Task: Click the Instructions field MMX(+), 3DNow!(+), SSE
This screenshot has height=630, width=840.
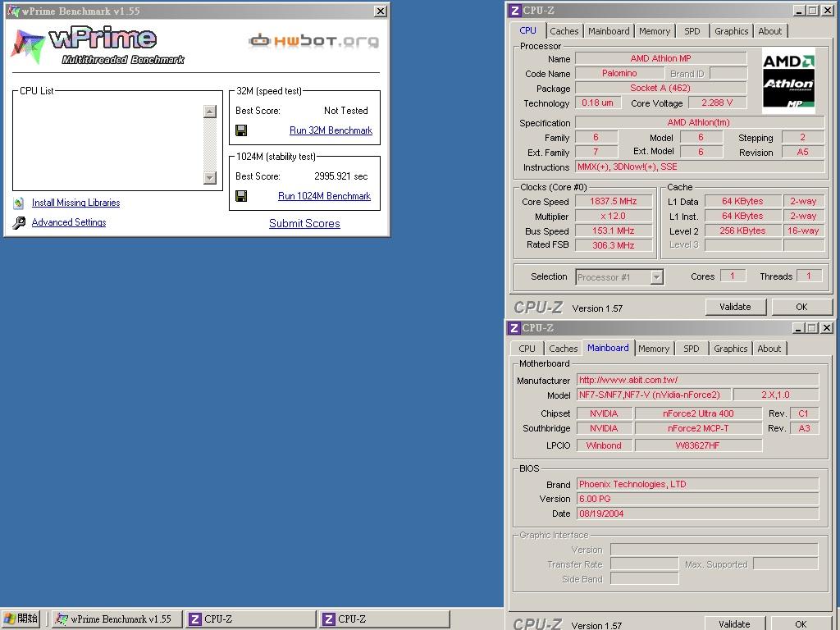Action: (700, 167)
